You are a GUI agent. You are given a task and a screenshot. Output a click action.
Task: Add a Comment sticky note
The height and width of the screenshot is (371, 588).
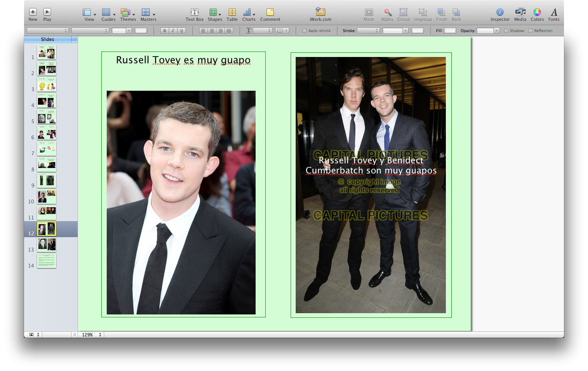[x=270, y=12]
